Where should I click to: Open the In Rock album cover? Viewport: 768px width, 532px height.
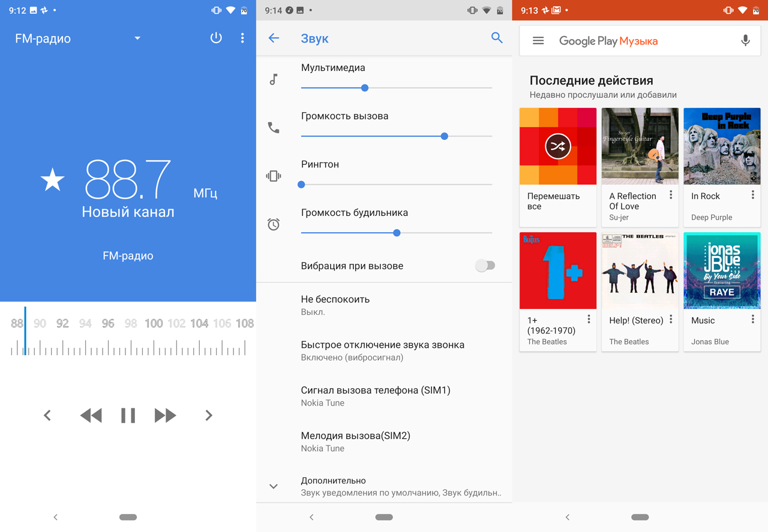(722, 146)
